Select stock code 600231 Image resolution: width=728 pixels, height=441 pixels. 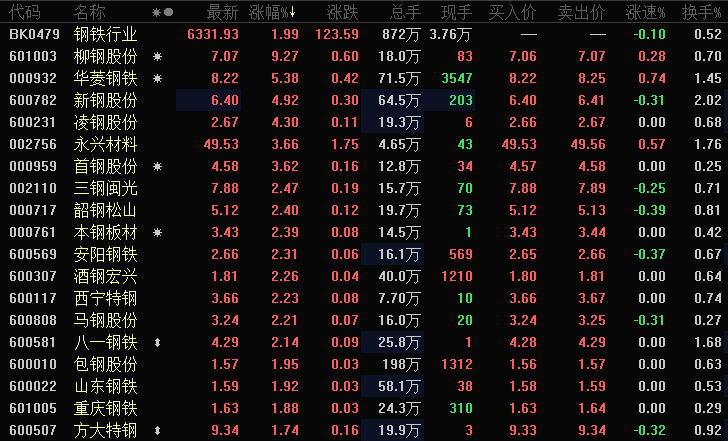tap(33, 123)
